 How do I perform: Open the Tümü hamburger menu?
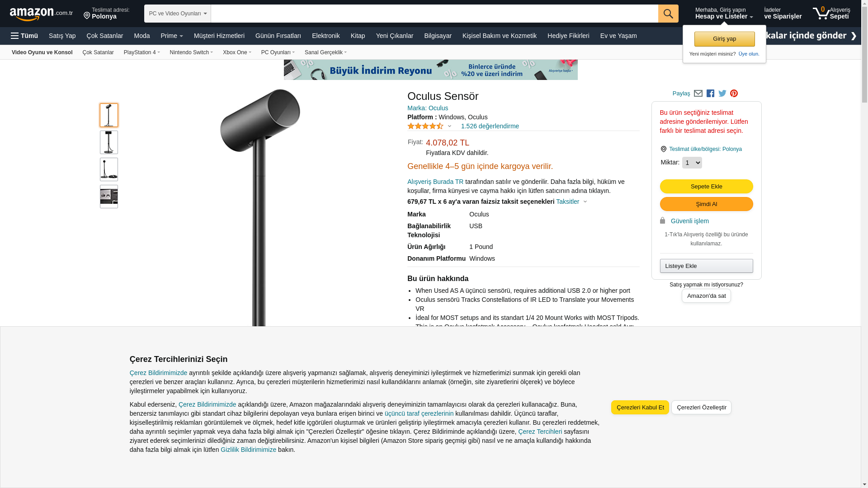tap(24, 36)
